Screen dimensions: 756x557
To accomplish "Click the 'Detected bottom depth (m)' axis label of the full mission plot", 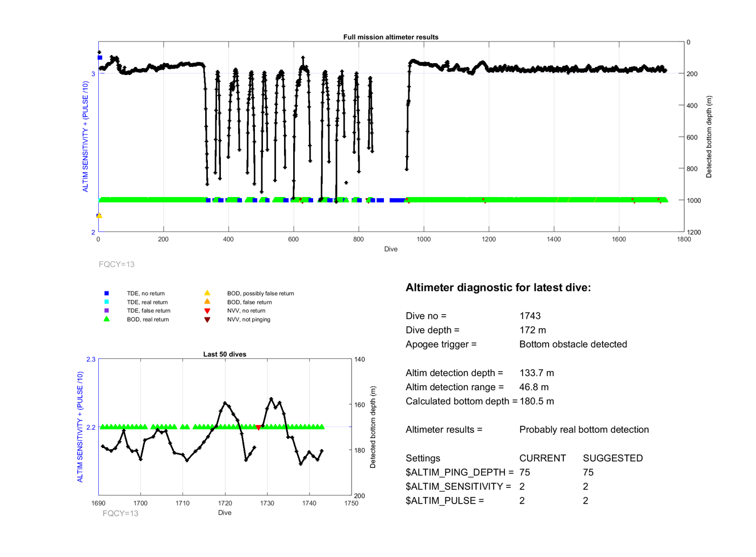I will click(x=709, y=137).
